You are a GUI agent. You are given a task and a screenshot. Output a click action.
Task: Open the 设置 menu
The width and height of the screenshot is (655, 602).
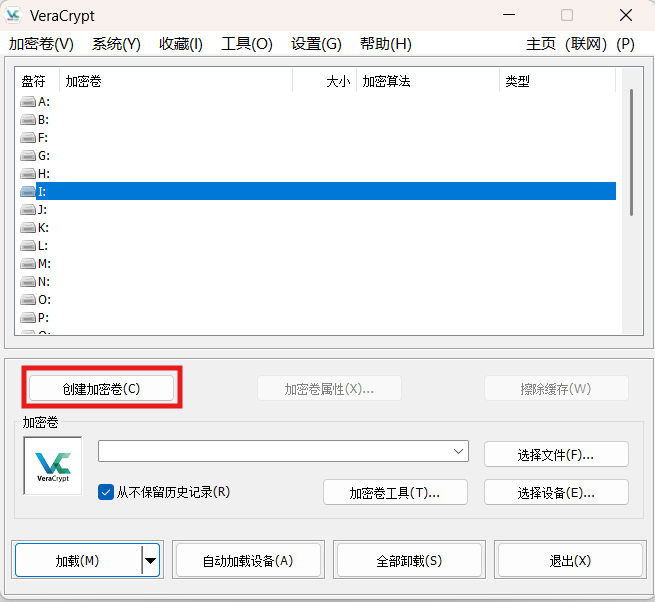click(316, 44)
